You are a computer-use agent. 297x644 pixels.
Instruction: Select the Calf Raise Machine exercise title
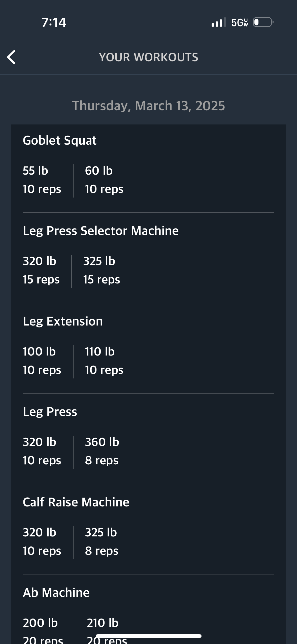(76, 502)
